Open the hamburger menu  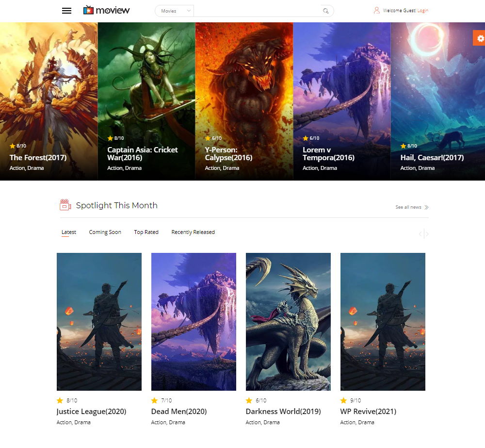(x=66, y=11)
